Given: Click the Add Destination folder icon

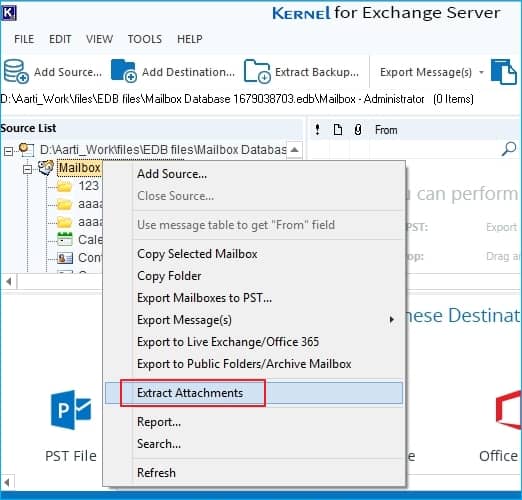Looking at the screenshot, I should (x=123, y=71).
